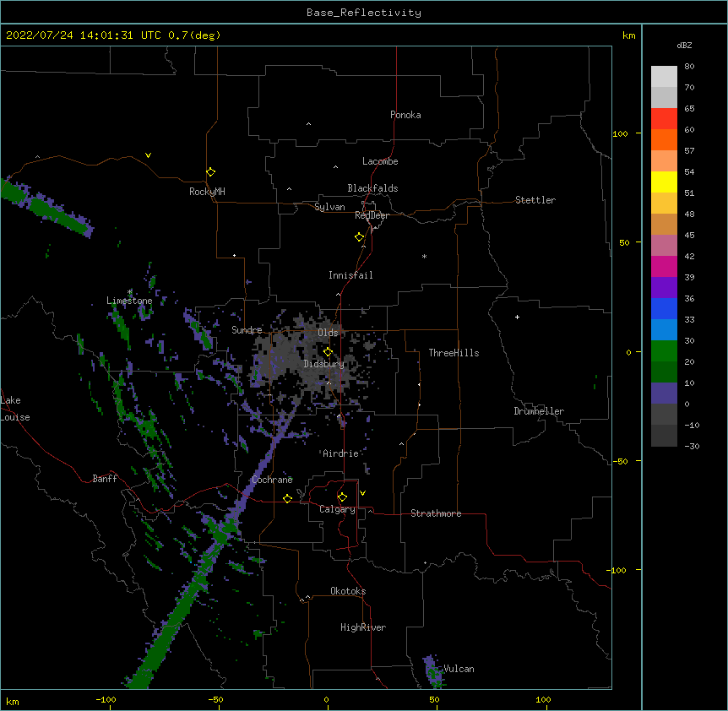Click the RockyMH label
This screenshot has height=711, width=728.
pyautogui.click(x=207, y=192)
